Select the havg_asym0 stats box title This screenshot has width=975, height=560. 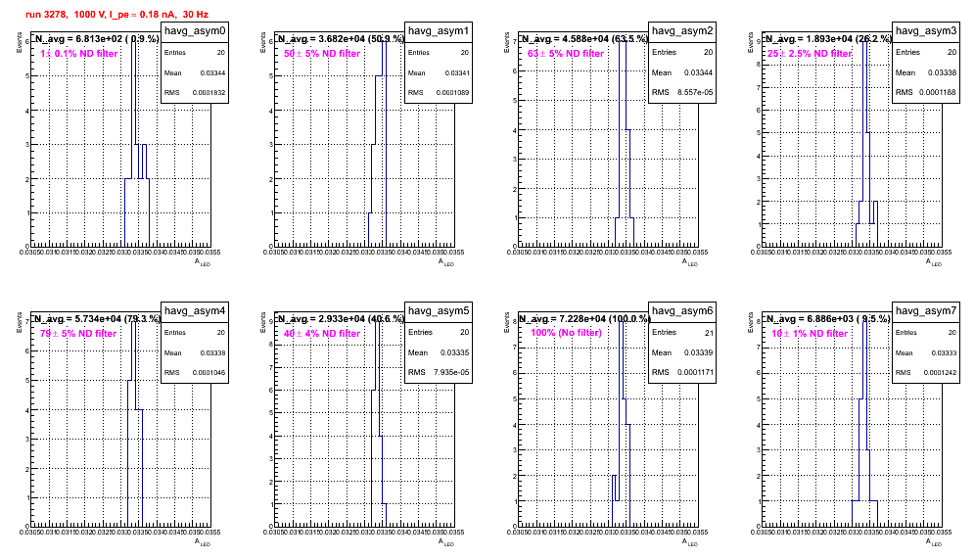pyautogui.click(x=195, y=31)
